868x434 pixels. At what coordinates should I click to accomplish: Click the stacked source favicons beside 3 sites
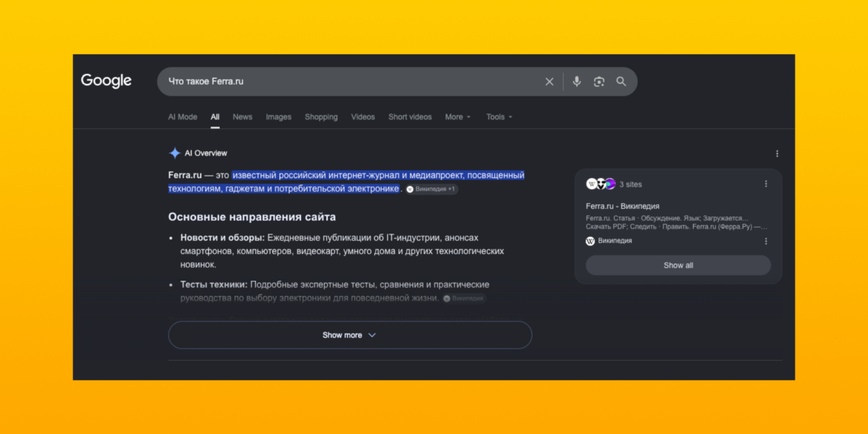coord(601,184)
